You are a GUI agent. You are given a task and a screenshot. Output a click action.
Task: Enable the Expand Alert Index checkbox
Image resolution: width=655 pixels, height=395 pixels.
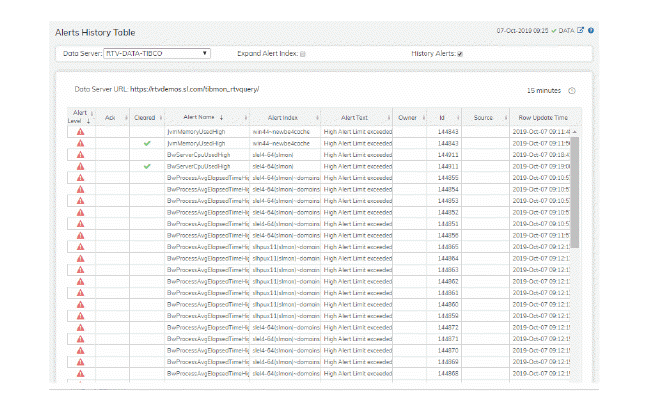coord(303,54)
